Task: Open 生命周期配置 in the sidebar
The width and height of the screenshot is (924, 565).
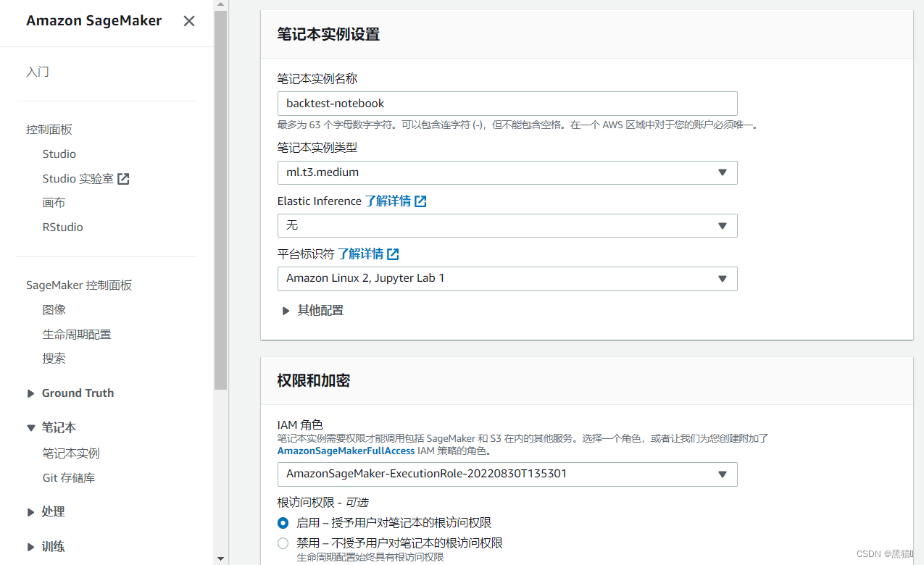Action: pos(77,334)
